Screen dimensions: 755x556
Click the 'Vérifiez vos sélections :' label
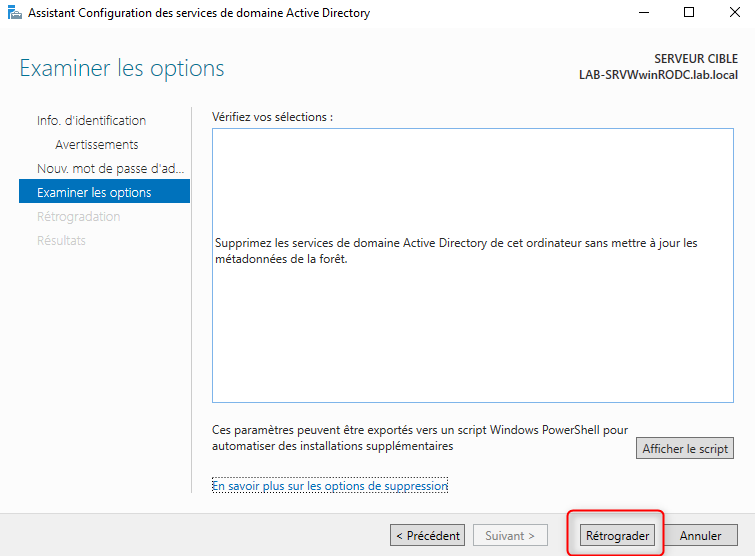coord(273,117)
